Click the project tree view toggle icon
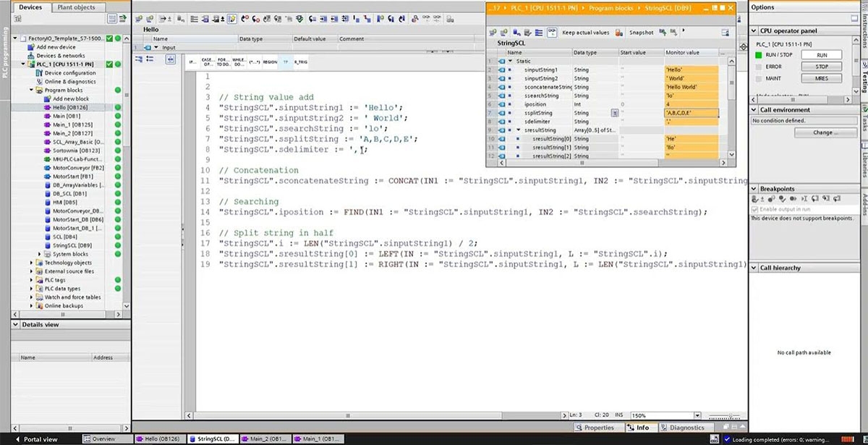Screen dimensions: 868x445 pyautogui.click(x=112, y=18)
